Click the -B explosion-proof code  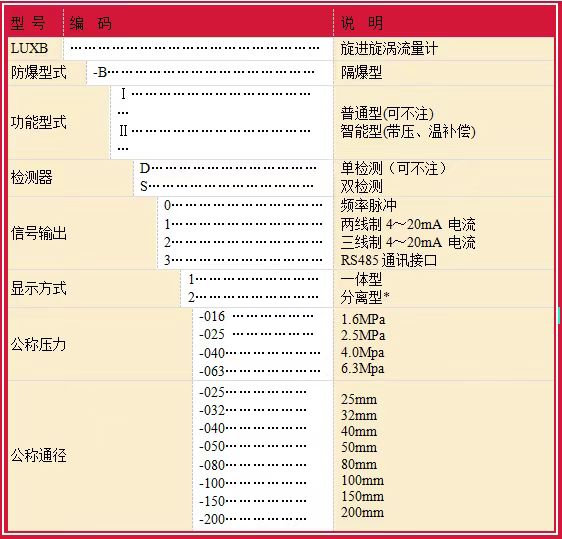pos(100,72)
